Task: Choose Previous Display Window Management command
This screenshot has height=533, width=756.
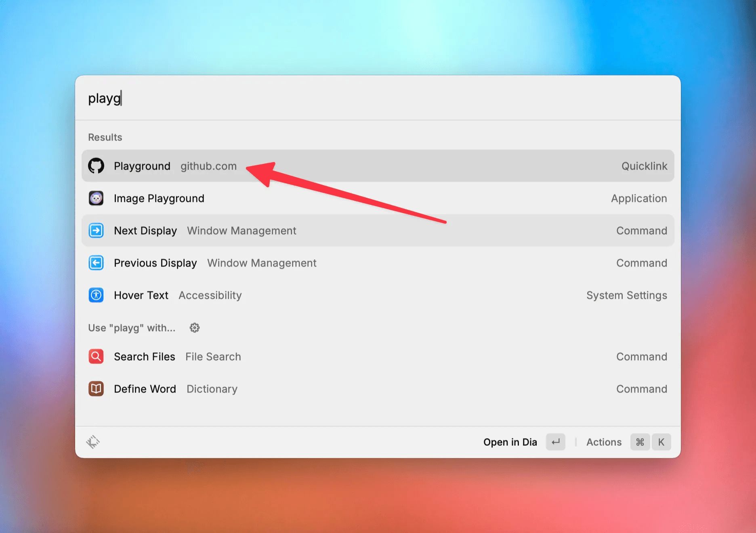Action: click(x=378, y=263)
